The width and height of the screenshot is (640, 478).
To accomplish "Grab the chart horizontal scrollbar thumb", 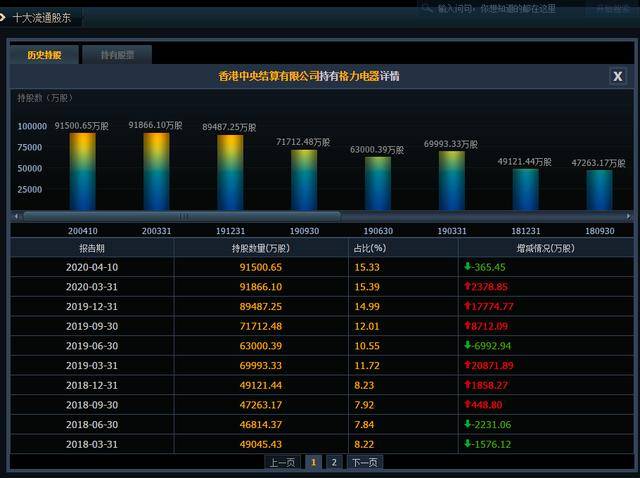I will pos(182,216).
